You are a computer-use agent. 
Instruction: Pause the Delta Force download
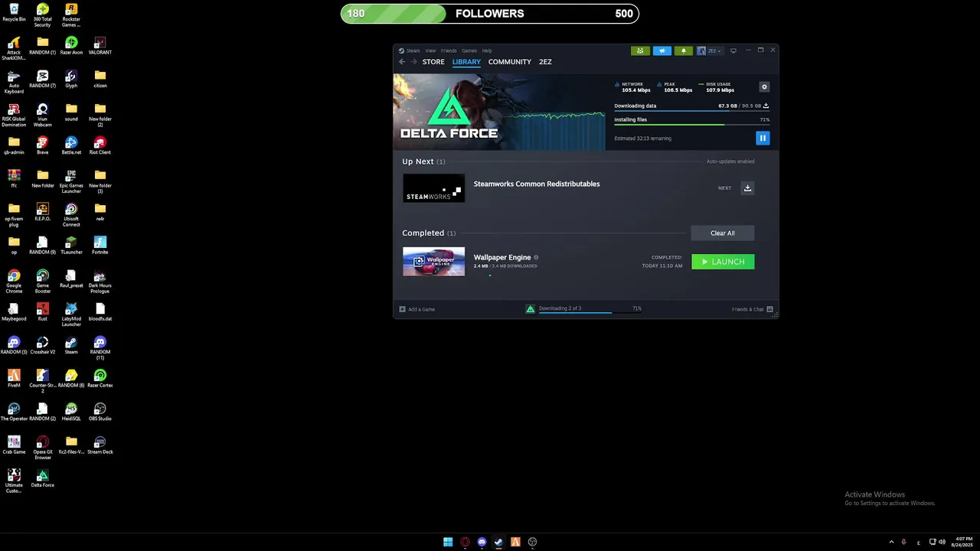[763, 138]
